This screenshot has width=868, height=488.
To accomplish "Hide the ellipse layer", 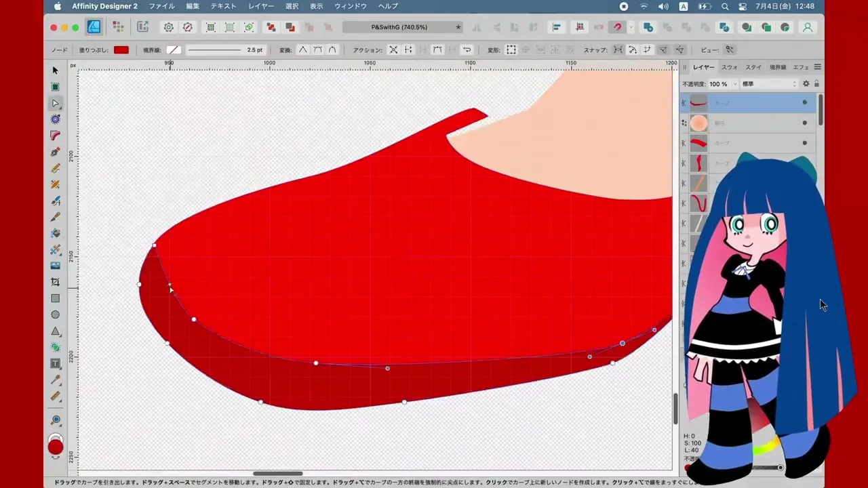I will [x=805, y=123].
